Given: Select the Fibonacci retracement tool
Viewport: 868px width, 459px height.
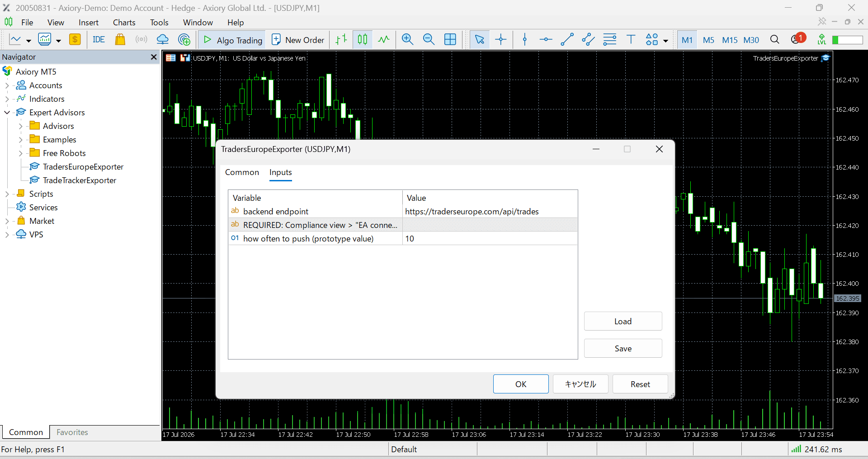Looking at the screenshot, I should click(610, 40).
